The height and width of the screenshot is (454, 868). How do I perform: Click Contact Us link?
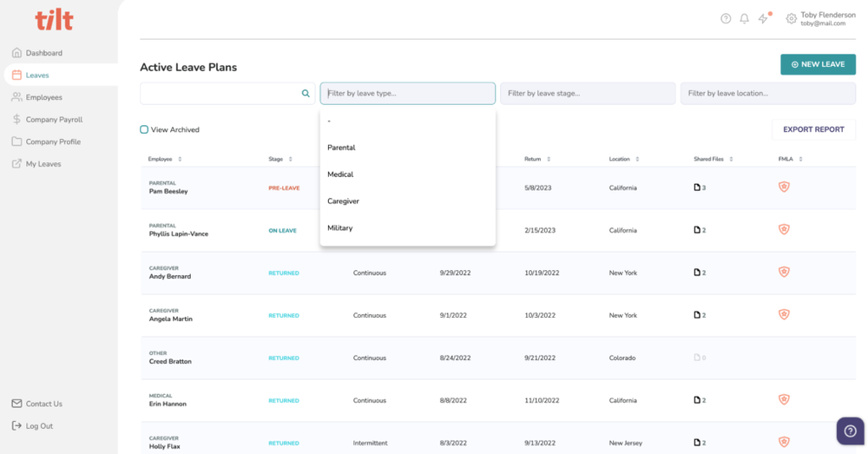37,404
